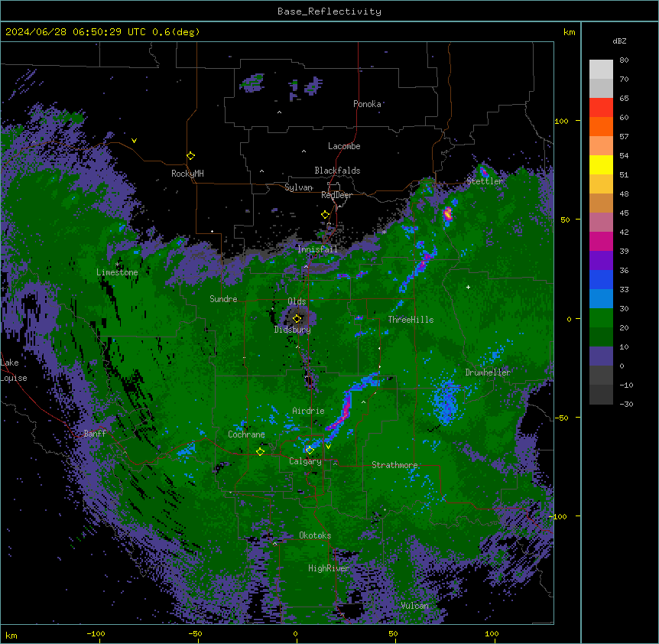This screenshot has width=659, height=644.
Task: Click the Cochrane label
Action: [x=246, y=434]
